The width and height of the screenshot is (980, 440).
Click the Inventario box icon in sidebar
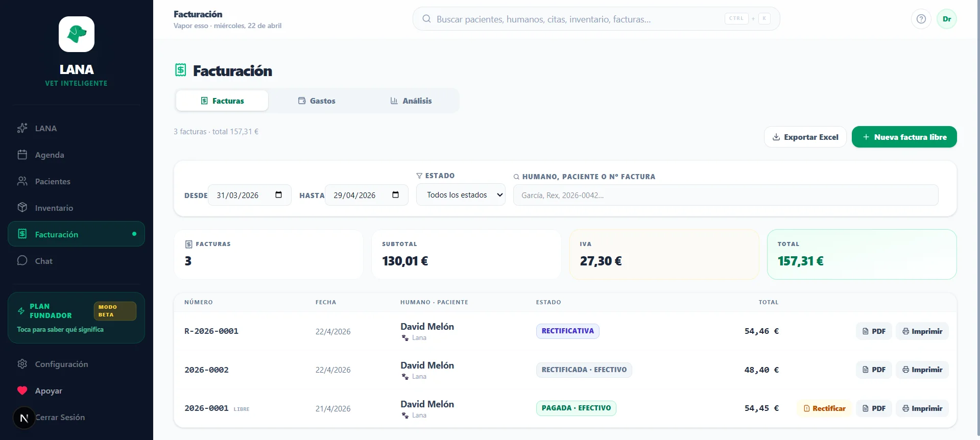tap(22, 208)
